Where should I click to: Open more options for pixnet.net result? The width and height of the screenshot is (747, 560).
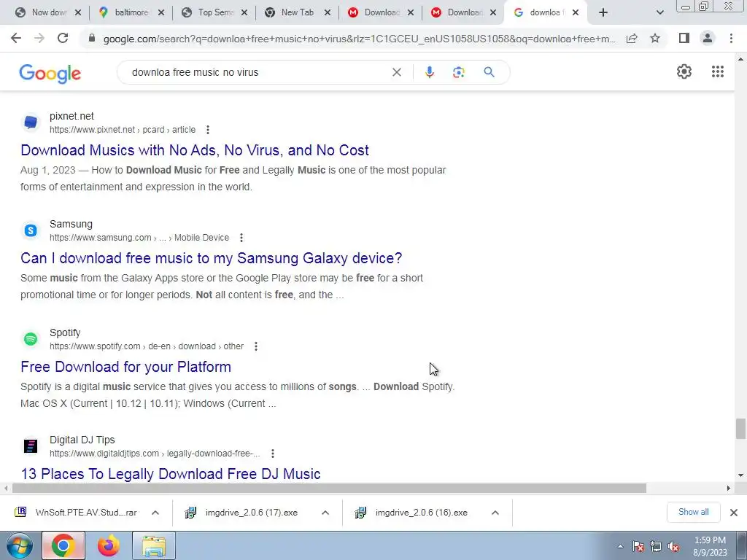click(208, 130)
